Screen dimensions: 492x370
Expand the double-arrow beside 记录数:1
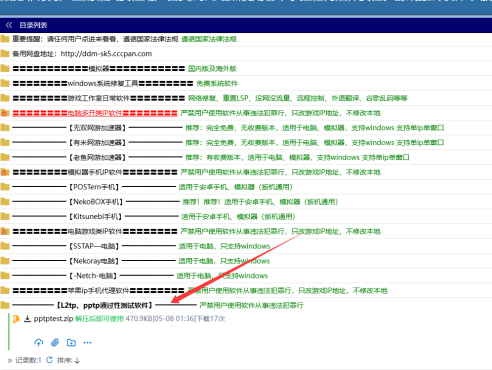point(10,360)
